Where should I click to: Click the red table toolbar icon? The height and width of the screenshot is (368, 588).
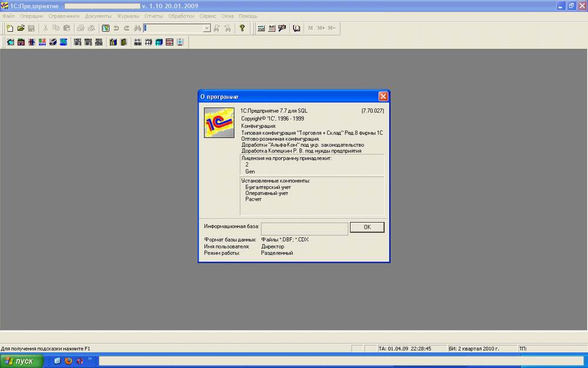pos(169,42)
